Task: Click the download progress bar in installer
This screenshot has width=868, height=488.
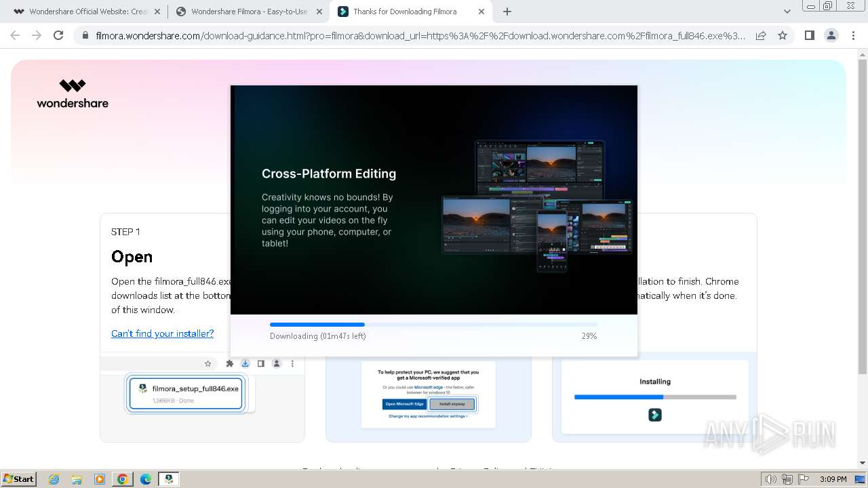Action: pos(433,325)
